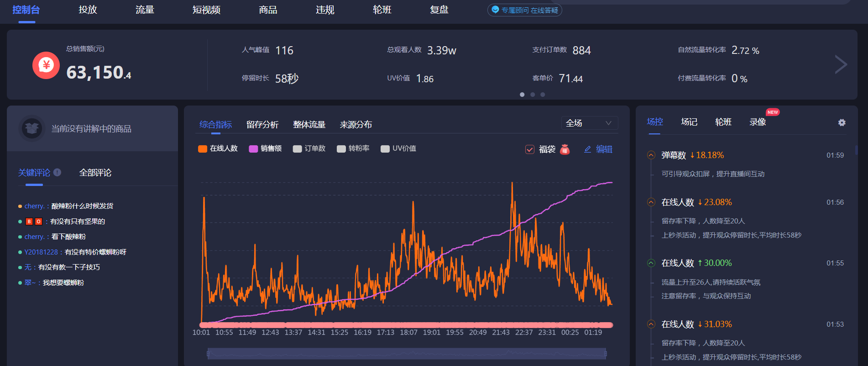Screen dimensions: 868x366
Task: Click the empty product box icon
Action: [31, 128]
